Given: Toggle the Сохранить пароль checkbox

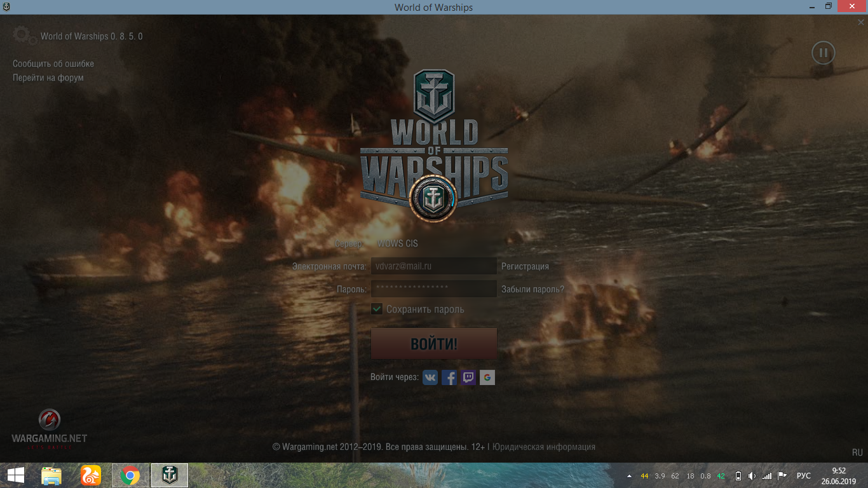Looking at the screenshot, I should point(377,309).
